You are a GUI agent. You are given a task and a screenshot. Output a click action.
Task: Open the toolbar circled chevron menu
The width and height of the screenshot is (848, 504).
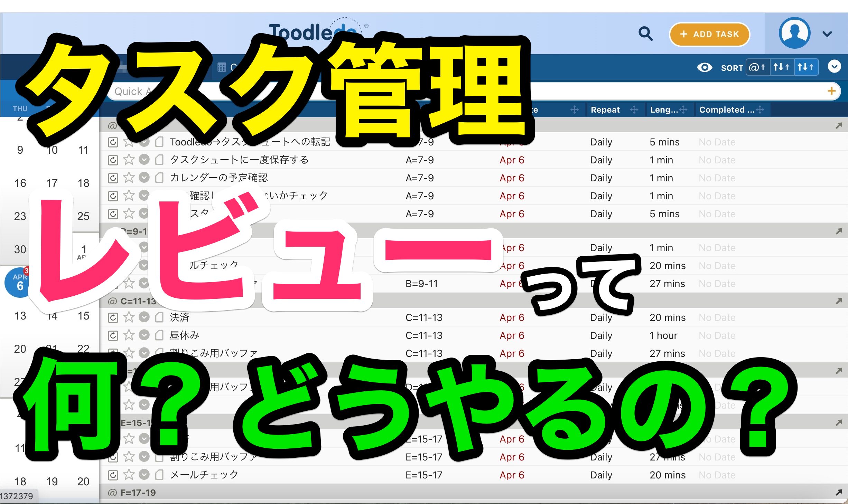point(834,66)
